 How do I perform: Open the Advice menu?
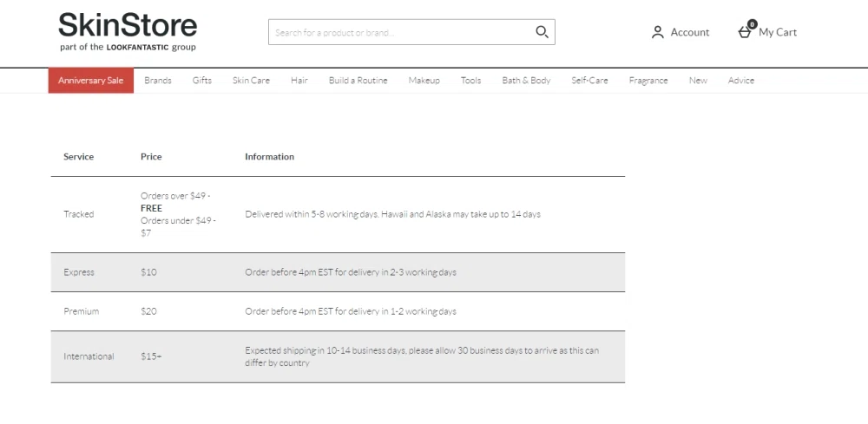741,81
